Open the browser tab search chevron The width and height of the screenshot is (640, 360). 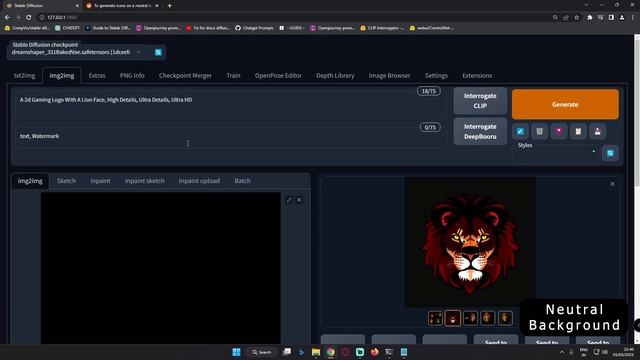tap(586, 5)
